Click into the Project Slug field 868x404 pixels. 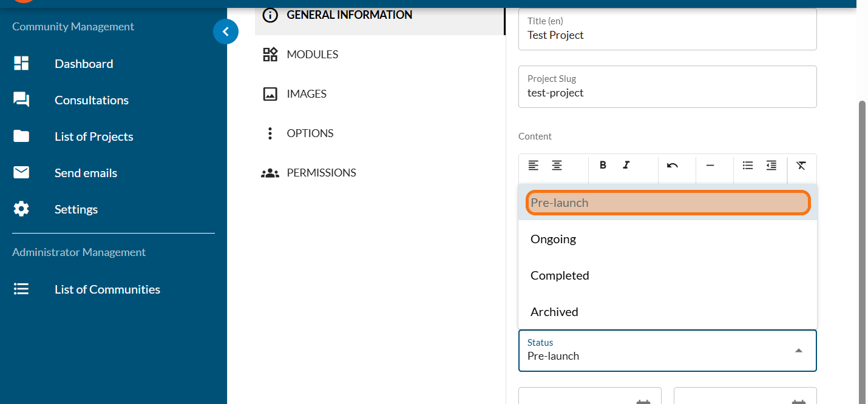click(667, 93)
